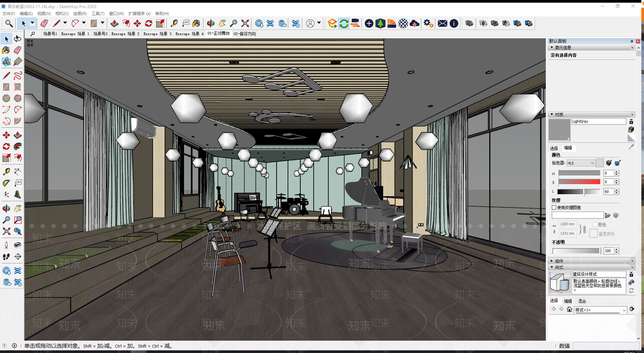The height and width of the screenshot is (353, 644).
Task: Click the 重置颜色 reset color swatch button
Action: tap(593, 233)
